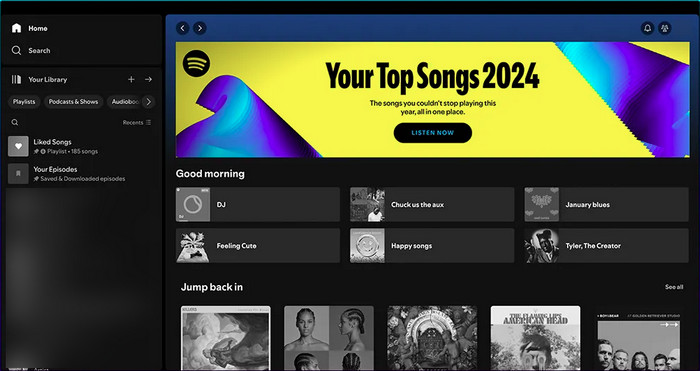Viewport: 700px width, 371px height.
Task: Click Your Top Songs 2024 heading
Action: [432, 77]
